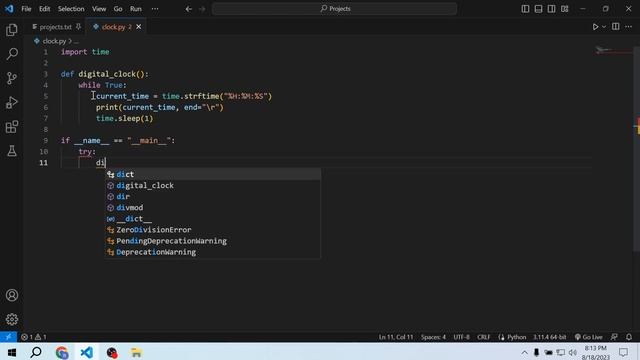The image size is (640, 360).
Task: Show hidden system tray icons chevron
Action: pos(524,352)
